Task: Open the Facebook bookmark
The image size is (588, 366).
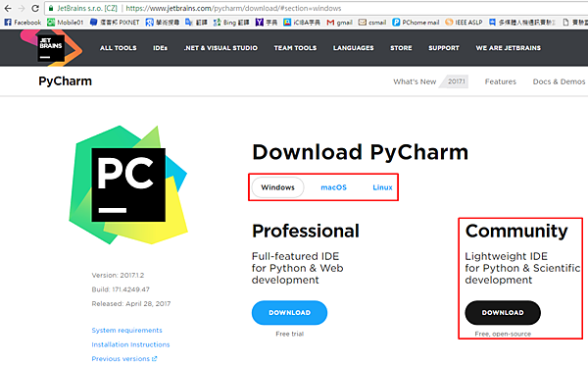Action: pos(23,23)
